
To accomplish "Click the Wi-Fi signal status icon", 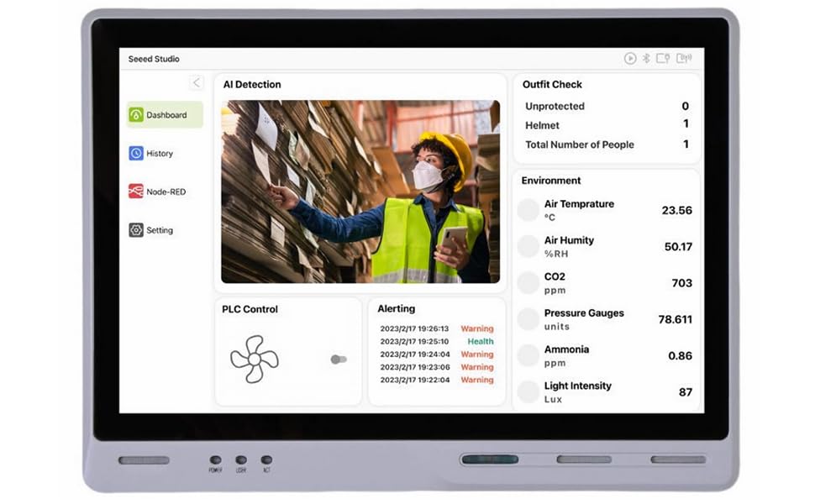I will click(x=685, y=58).
